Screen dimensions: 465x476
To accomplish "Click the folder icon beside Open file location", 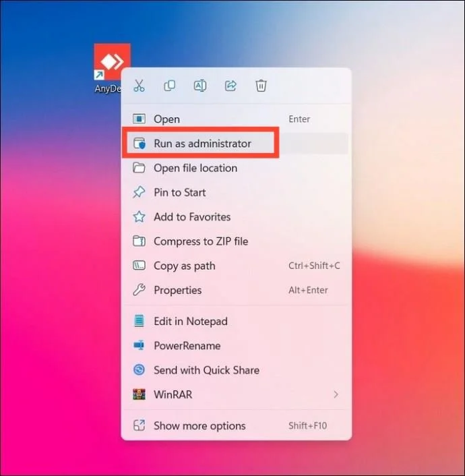I will click(x=139, y=168).
